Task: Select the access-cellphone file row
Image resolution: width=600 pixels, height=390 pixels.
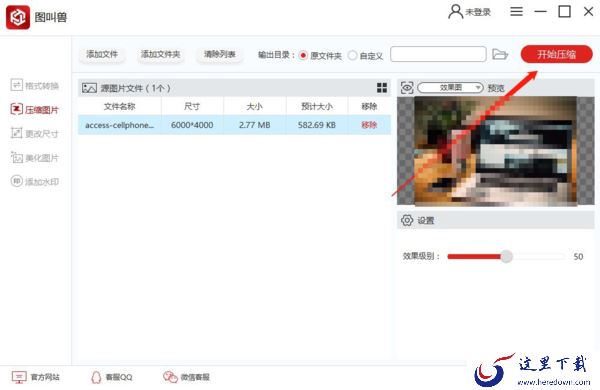Action: pos(234,125)
